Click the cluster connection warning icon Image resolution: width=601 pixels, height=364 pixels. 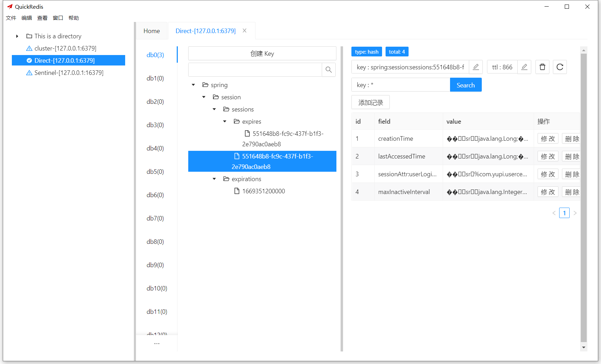click(29, 48)
